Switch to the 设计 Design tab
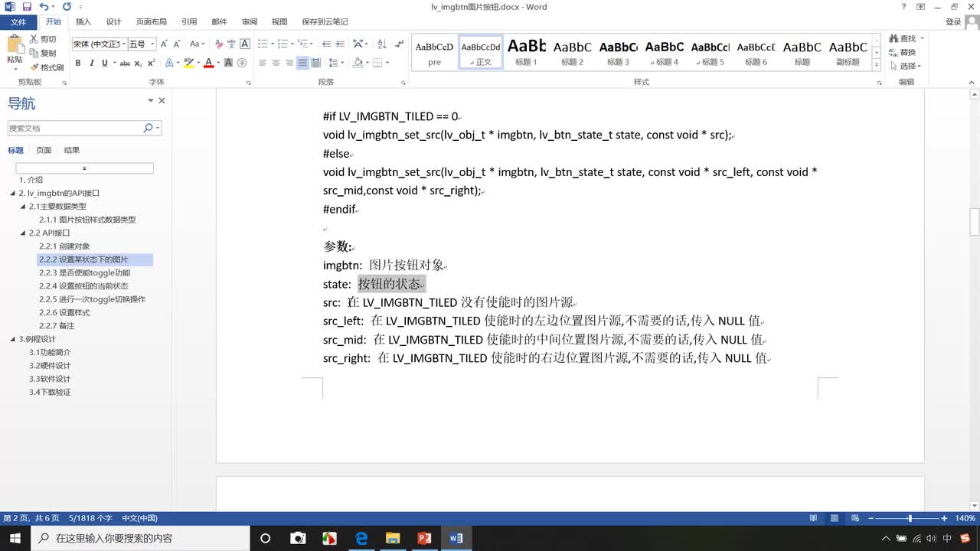Image resolution: width=980 pixels, height=551 pixels. click(x=113, y=22)
